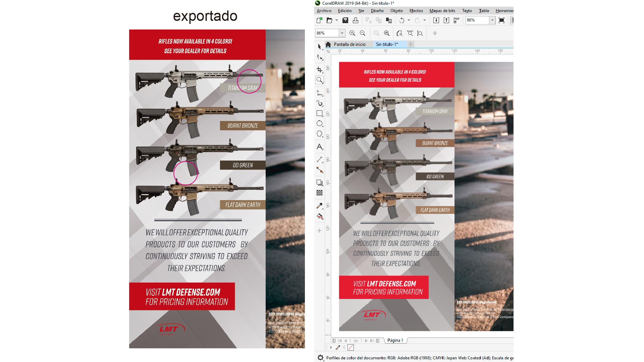
Task: Select the Rectangle tool
Action: 320,114
